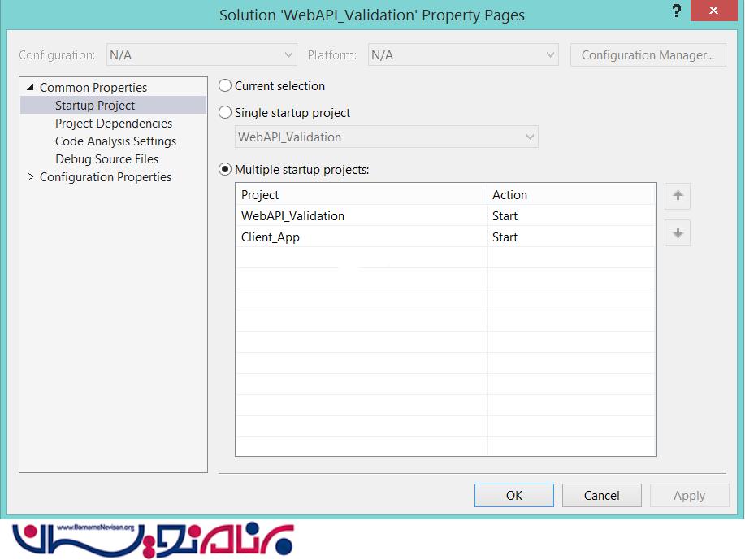745x560 pixels.
Task: Click the move up arrow button
Action: (678, 196)
